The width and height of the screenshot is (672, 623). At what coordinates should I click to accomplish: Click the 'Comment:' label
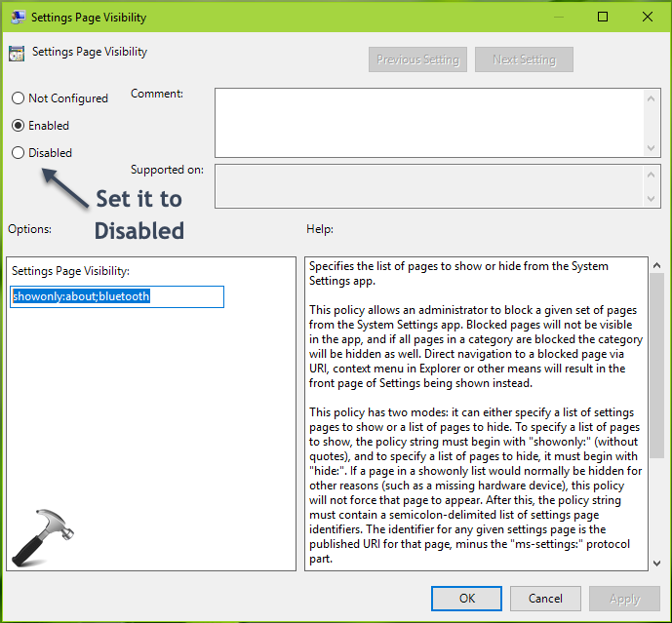157,94
